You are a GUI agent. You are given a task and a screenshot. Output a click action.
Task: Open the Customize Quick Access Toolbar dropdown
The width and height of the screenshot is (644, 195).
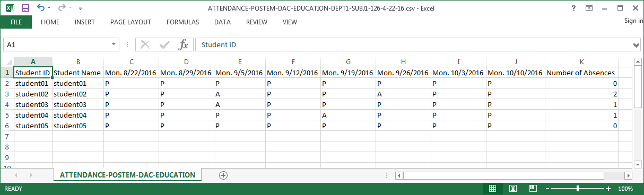80,8
